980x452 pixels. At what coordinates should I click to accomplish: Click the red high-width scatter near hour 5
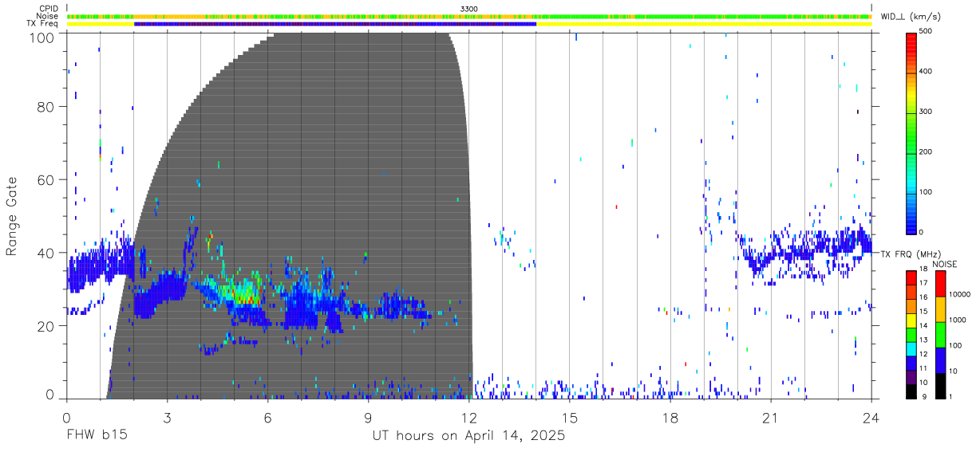(x=249, y=300)
